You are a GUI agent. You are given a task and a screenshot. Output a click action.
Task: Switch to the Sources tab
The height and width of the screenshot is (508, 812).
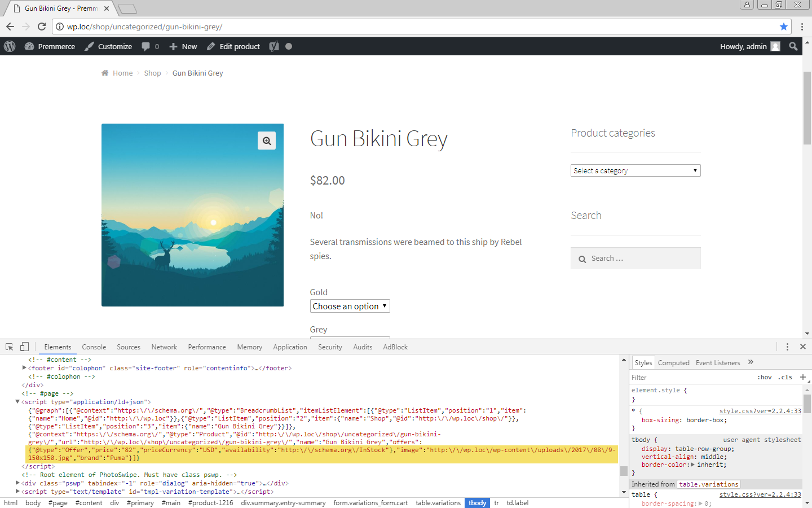coord(129,347)
